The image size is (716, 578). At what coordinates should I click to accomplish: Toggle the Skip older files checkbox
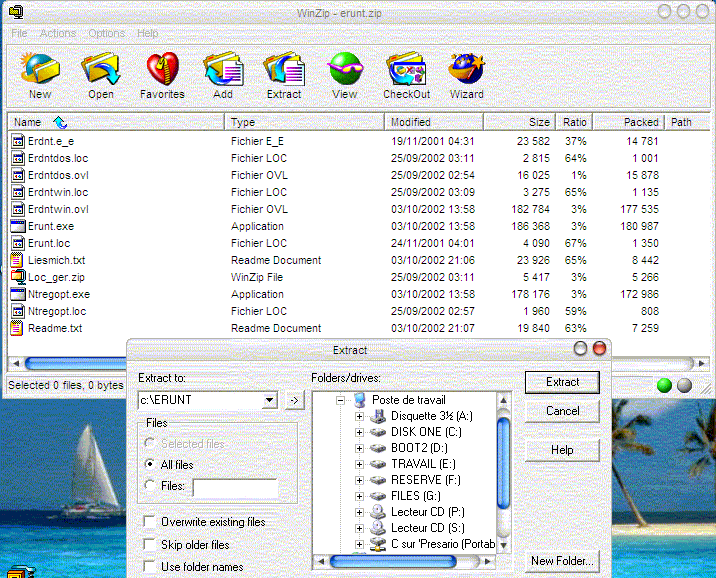tap(150, 545)
